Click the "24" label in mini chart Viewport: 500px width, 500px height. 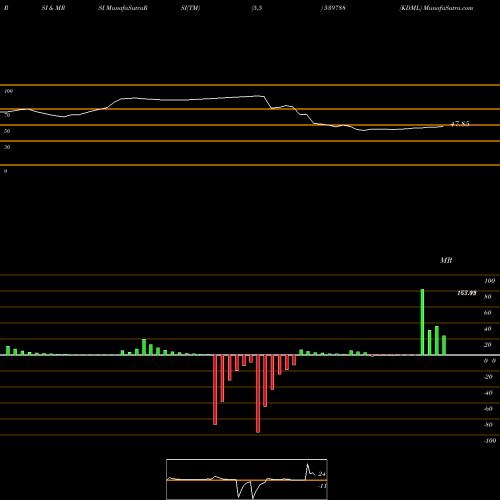point(322,474)
